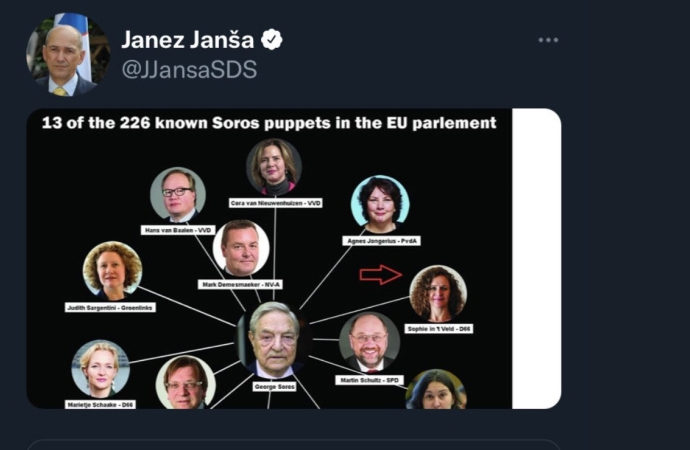The height and width of the screenshot is (450, 690).
Task: Open the three-dot more options menu
Action: [548, 40]
